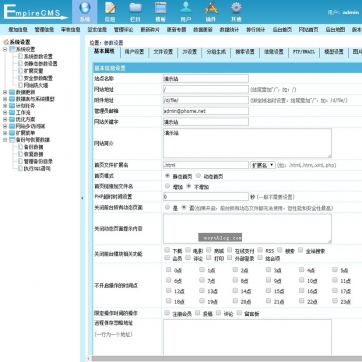Open 管理评论 in the shortcut bar

click(x=123, y=30)
